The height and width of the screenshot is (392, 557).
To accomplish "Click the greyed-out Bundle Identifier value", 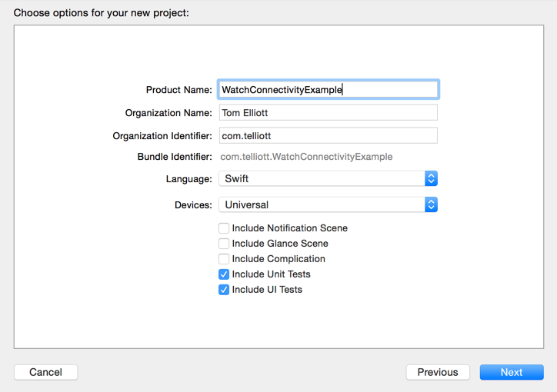I will (x=306, y=157).
